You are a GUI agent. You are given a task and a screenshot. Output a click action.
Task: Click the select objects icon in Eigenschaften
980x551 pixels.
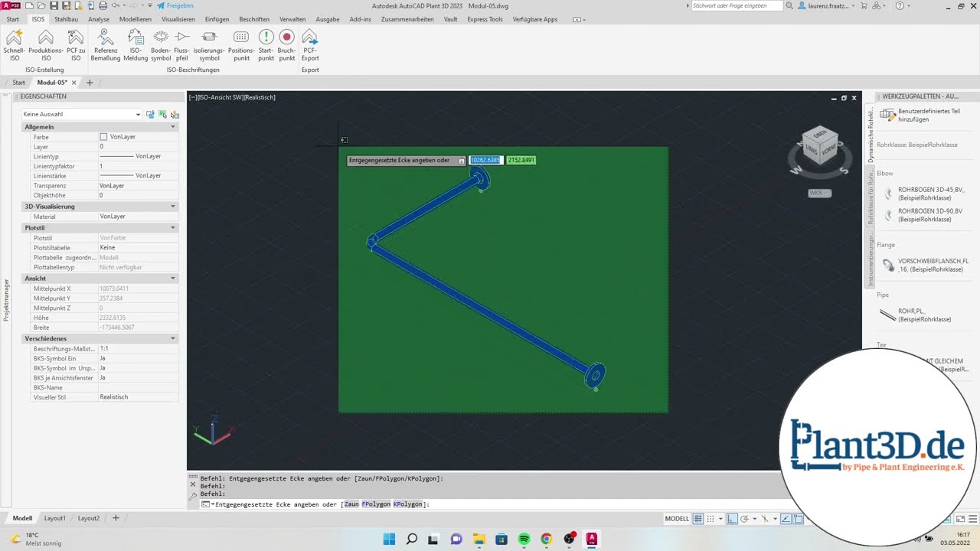[162, 114]
